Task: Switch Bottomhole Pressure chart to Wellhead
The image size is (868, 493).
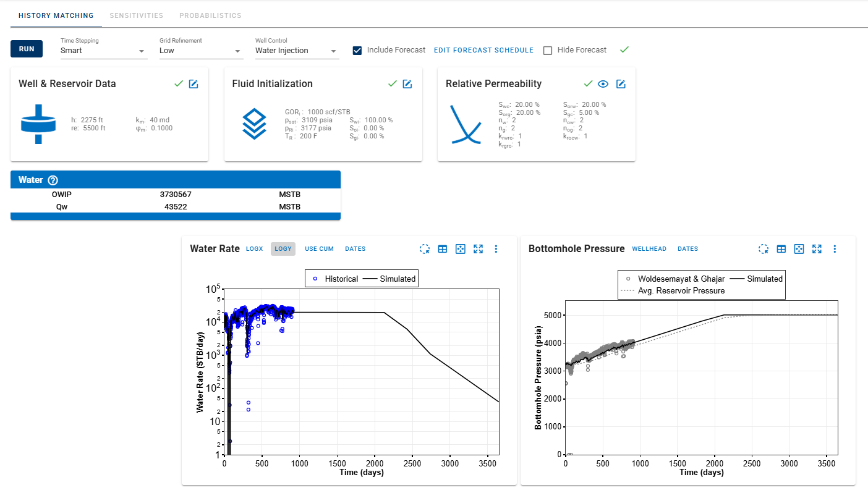Action: pyautogui.click(x=649, y=249)
